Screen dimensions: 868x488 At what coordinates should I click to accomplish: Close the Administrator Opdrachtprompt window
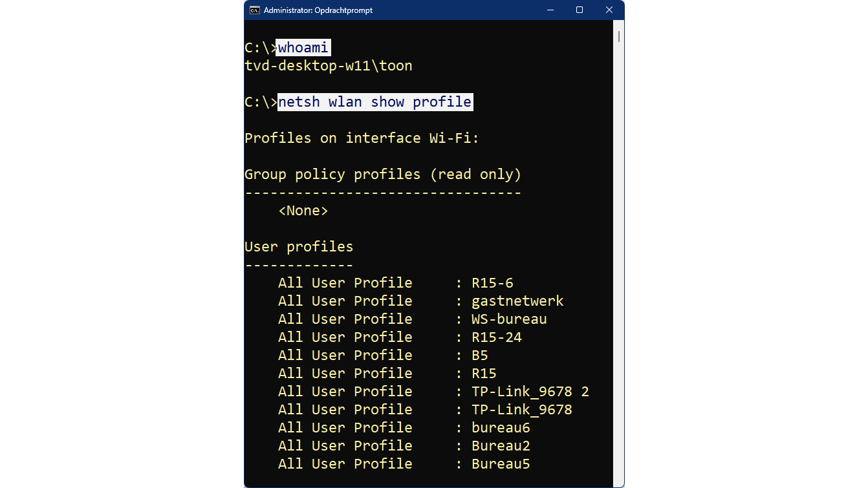point(609,10)
